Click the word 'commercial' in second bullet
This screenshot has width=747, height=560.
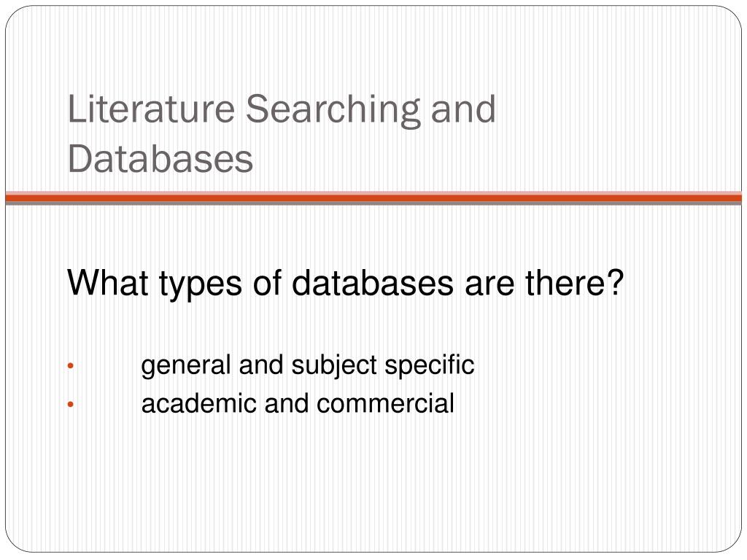pos(385,403)
